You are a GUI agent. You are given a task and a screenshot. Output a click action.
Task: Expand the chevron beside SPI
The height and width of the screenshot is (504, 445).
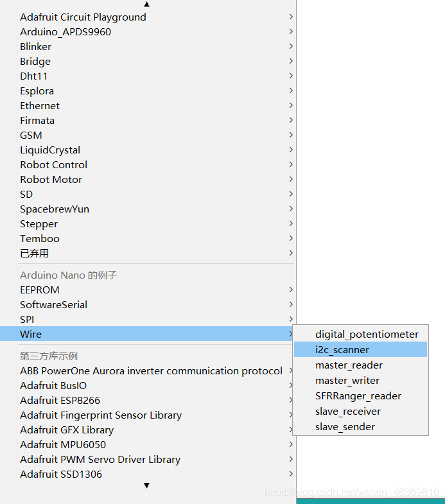pos(291,320)
